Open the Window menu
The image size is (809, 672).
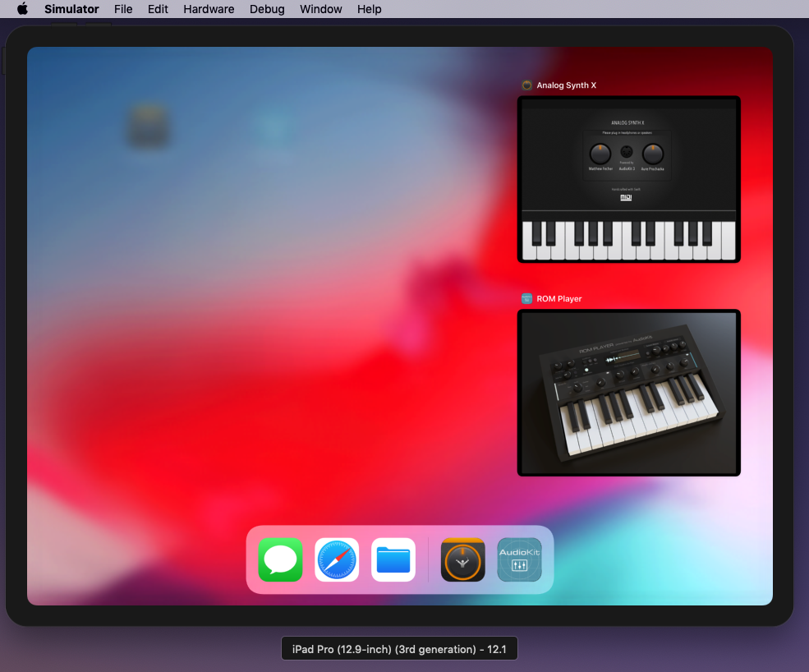[321, 9]
